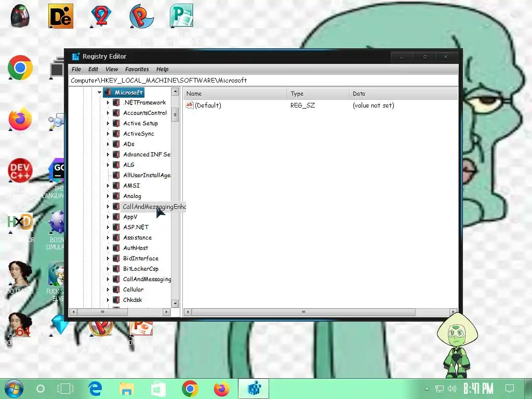The width and height of the screenshot is (532, 399).
Task: Click the volume speaker tray icon
Action: pos(452,389)
